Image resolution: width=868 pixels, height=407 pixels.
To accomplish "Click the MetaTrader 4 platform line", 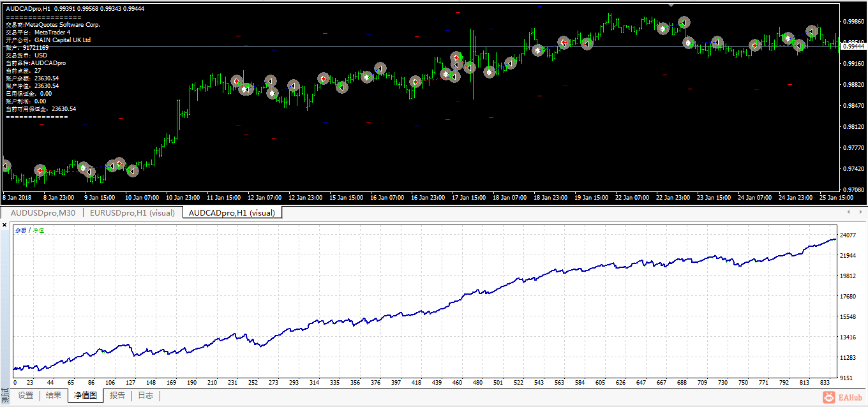I will (x=38, y=32).
